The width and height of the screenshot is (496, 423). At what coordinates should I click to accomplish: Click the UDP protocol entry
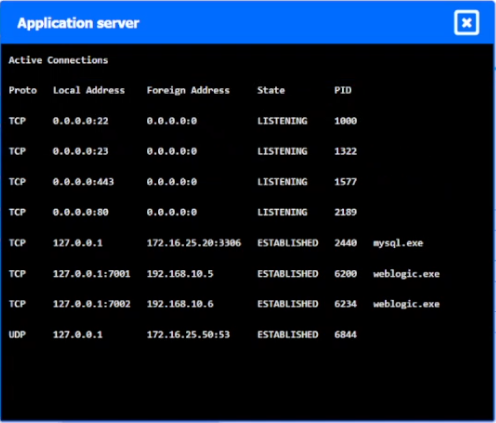coord(17,334)
